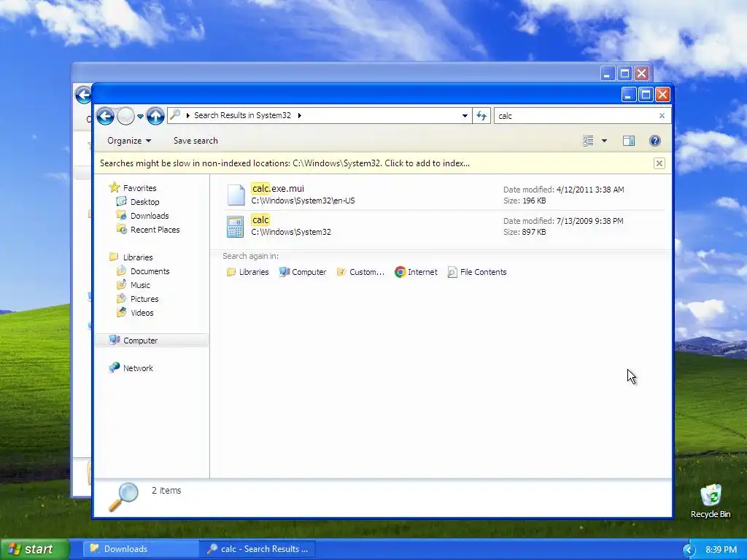Open Downloads under Favorites
The width and height of the screenshot is (747, 560).
[x=150, y=216]
